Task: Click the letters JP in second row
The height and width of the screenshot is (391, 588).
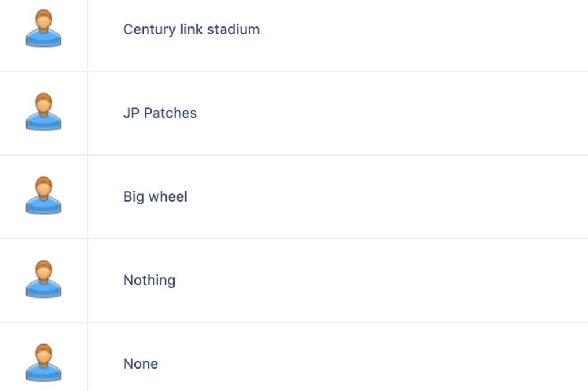Action: point(131,113)
